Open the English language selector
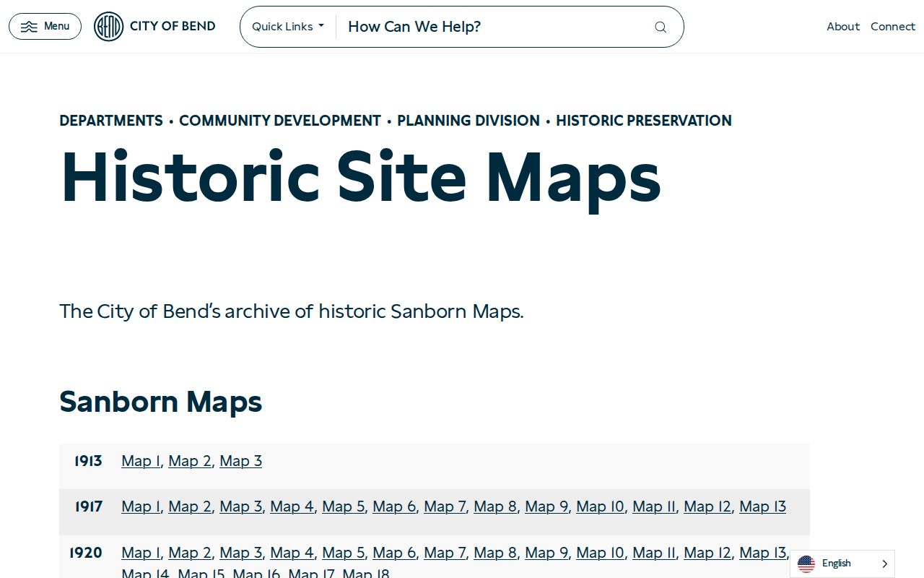Viewport: 924px width, 578px height. pyautogui.click(x=842, y=564)
